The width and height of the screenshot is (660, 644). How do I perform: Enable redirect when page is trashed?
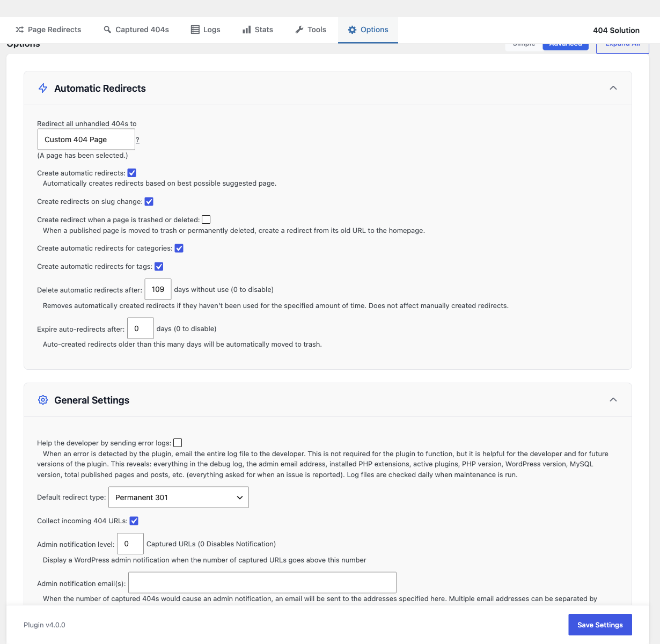click(x=206, y=219)
